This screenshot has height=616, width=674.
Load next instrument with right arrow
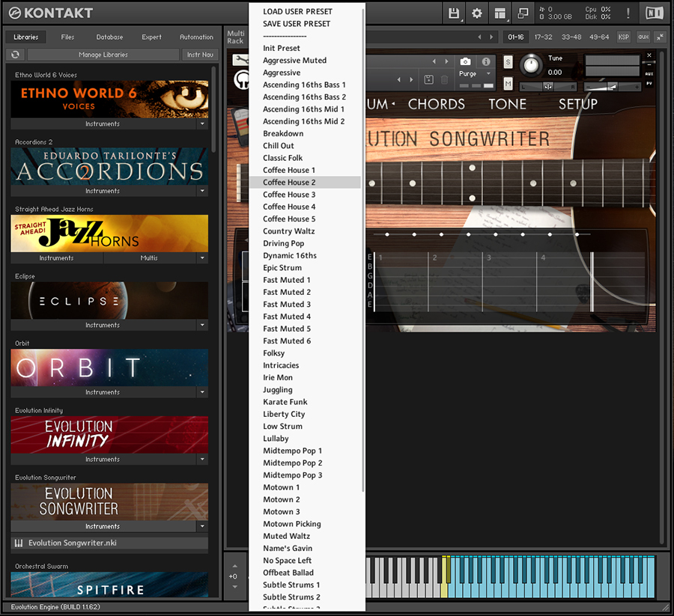[x=446, y=61]
